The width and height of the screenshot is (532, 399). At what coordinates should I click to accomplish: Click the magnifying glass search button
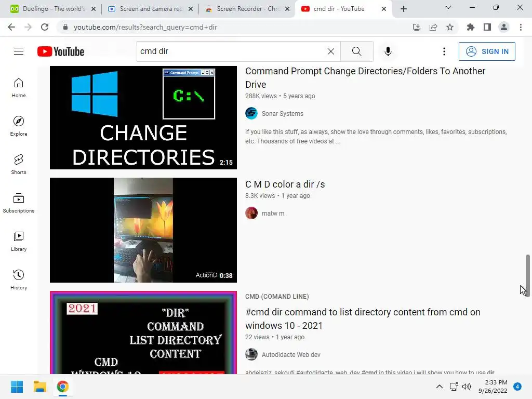(356, 51)
